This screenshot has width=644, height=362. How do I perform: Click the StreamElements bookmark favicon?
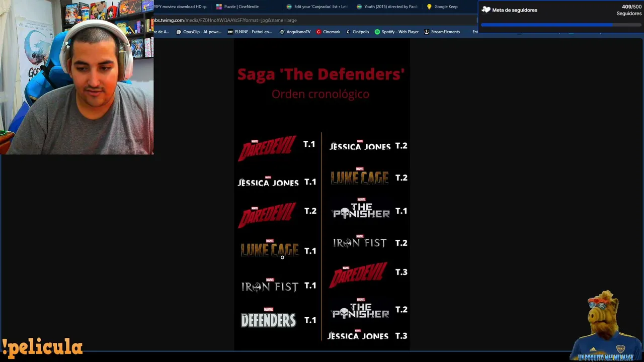click(427, 32)
